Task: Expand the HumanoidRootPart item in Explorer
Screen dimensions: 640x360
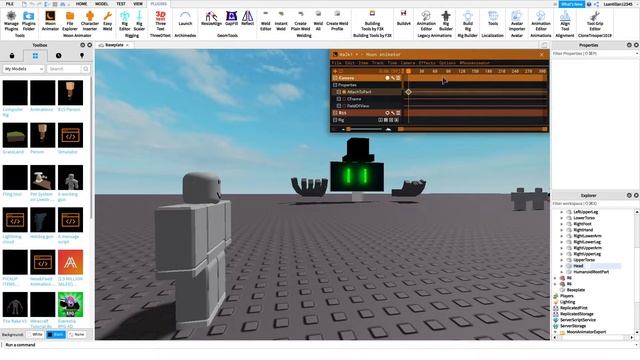Action: point(562,272)
